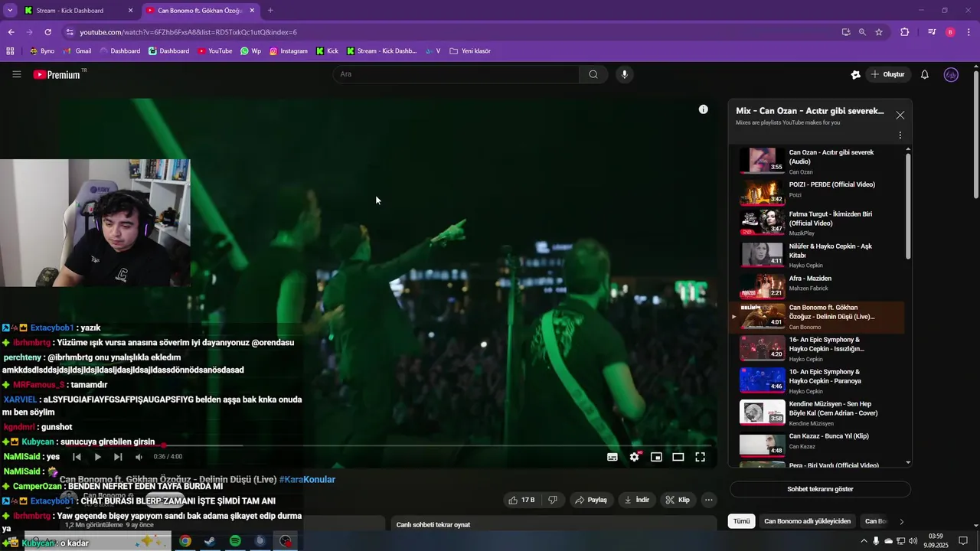Screen dimensions: 980x551
Task: Go back in browser history
Action: tap(11, 32)
